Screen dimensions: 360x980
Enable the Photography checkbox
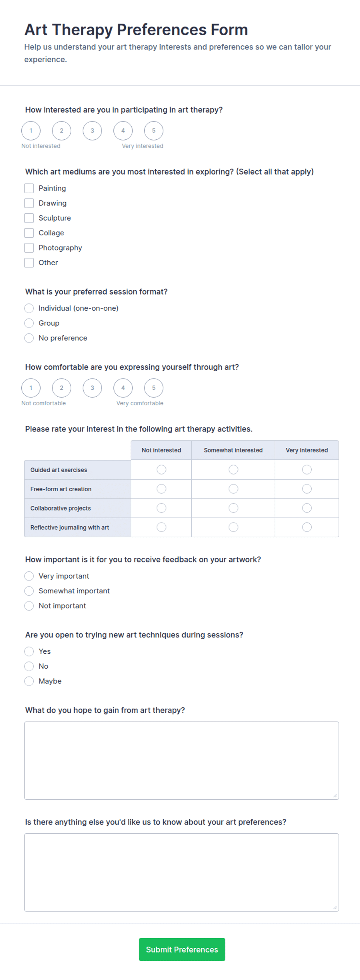pyautogui.click(x=29, y=248)
